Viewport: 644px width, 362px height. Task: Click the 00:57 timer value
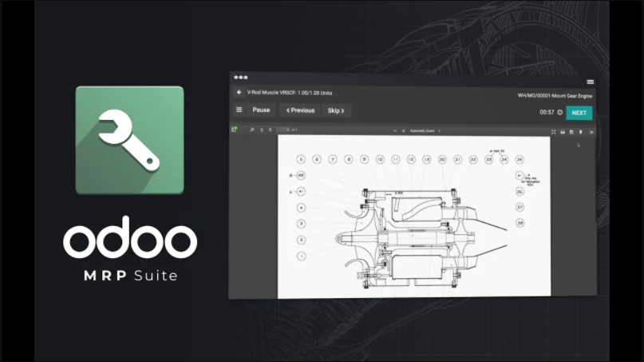tap(547, 113)
